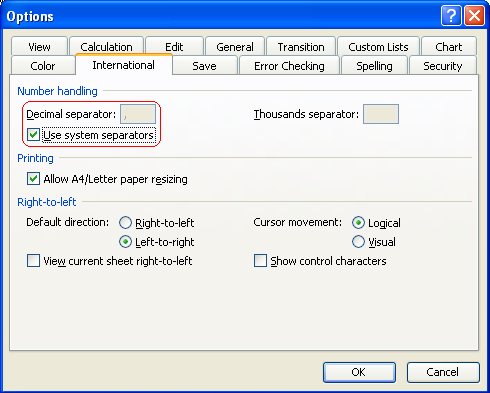Screen dimensions: 490x393
Task: Go to the Transition tab
Action: [301, 46]
